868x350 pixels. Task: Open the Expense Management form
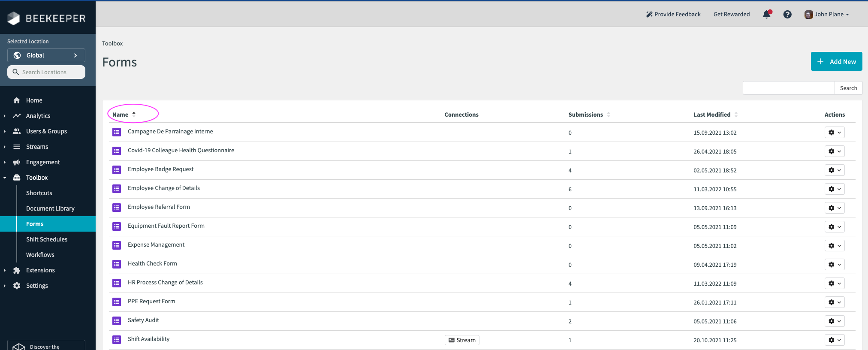tap(156, 244)
